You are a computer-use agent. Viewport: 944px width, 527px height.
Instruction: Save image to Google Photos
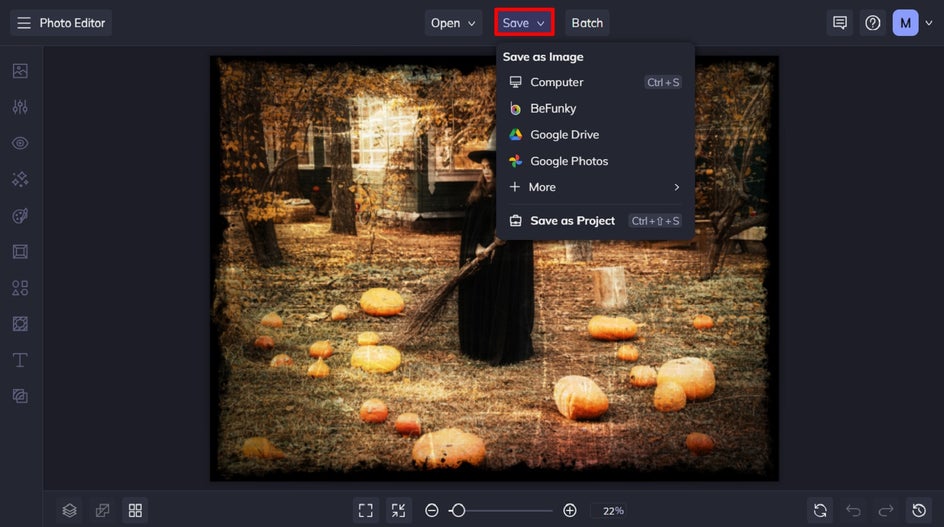(x=595, y=161)
